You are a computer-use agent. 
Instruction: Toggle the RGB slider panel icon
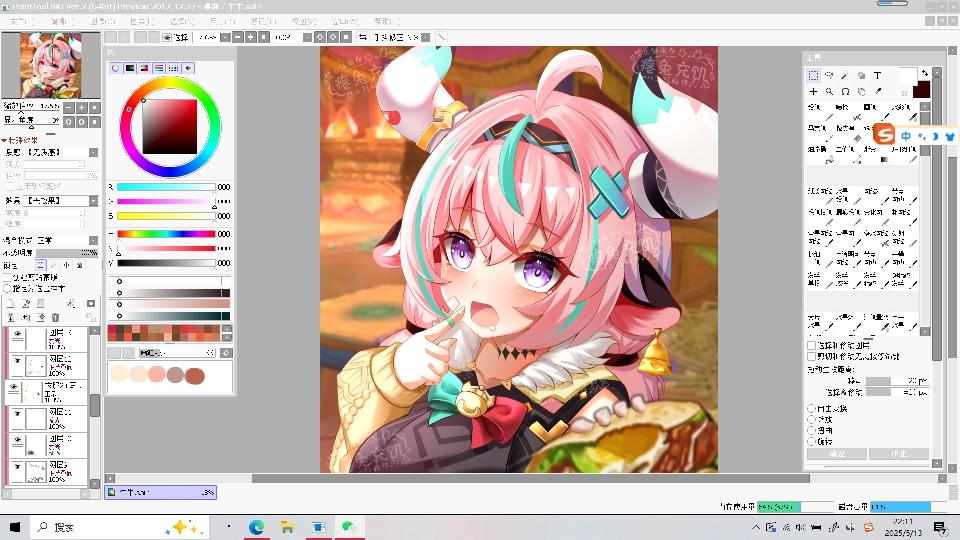130,68
